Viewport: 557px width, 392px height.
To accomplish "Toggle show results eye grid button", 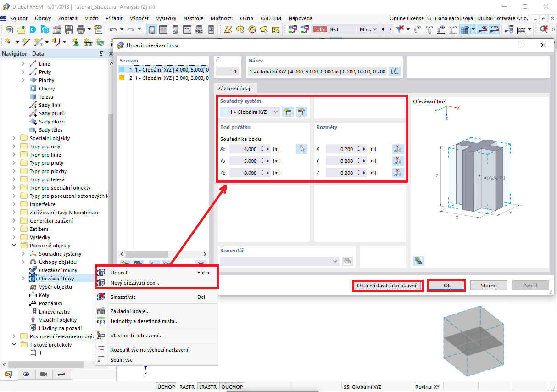I will point(464,29).
